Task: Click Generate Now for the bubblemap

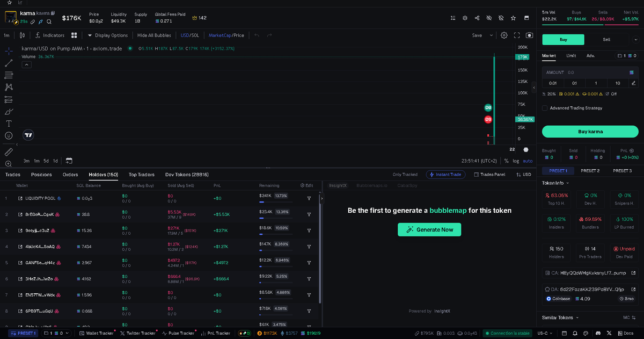Action: click(x=429, y=229)
